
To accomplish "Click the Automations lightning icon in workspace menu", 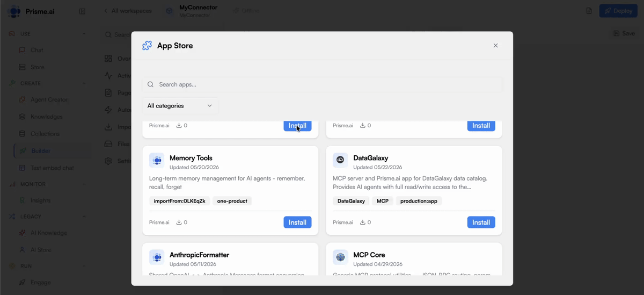I will pos(108,110).
